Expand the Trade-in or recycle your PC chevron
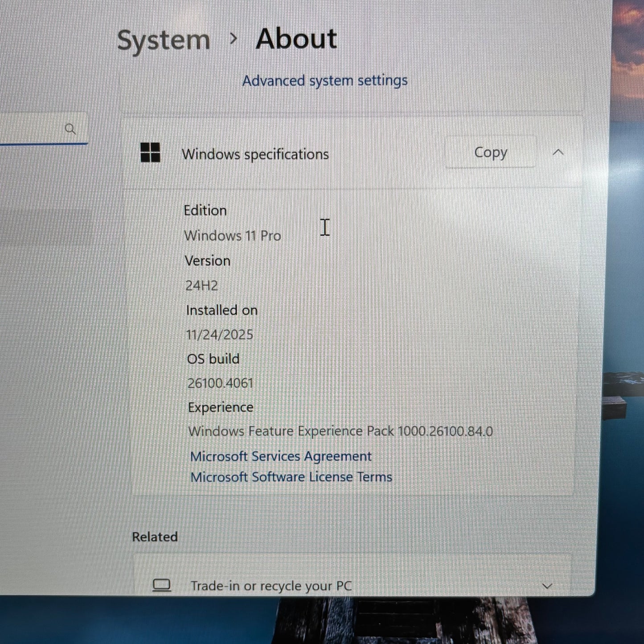This screenshot has height=644, width=644. (x=547, y=586)
